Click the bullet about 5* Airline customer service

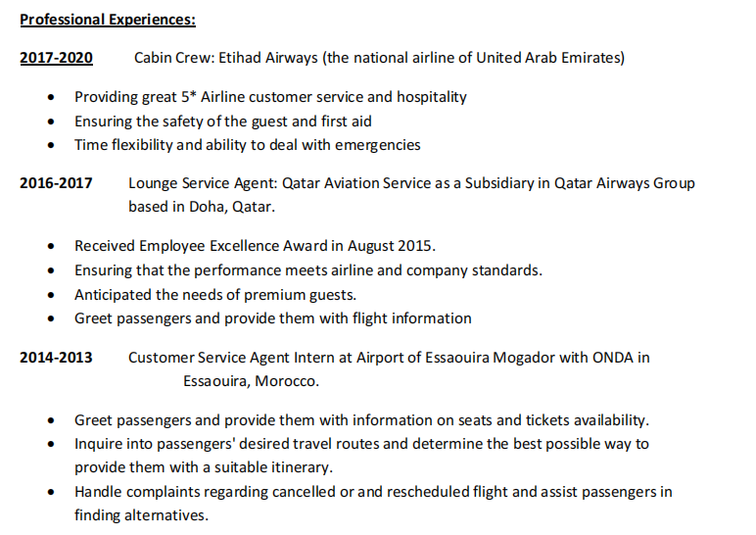pos(270,97)
